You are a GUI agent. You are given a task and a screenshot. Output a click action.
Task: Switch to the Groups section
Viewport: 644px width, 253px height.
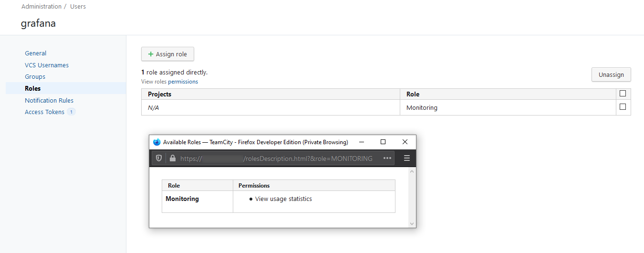pos(35,76)
